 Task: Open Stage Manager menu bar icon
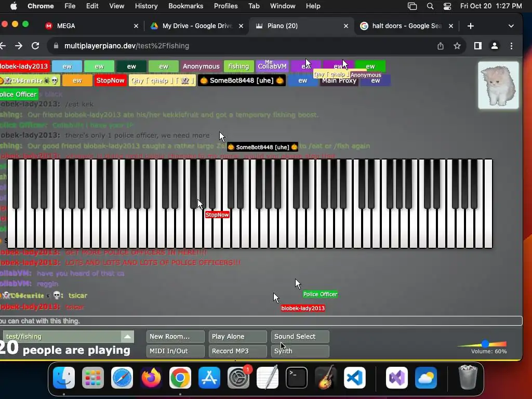tap(412, 6)
